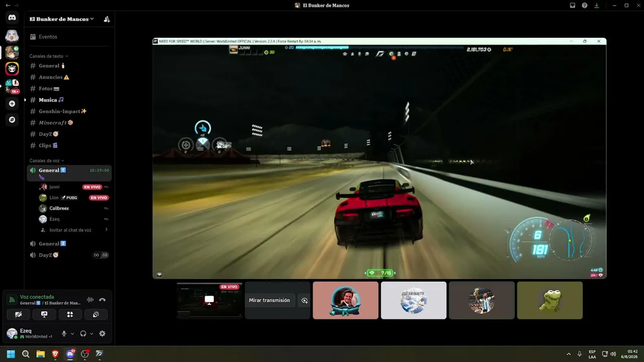
Task: Open the Fotos channel
Action: click(69, 88)
